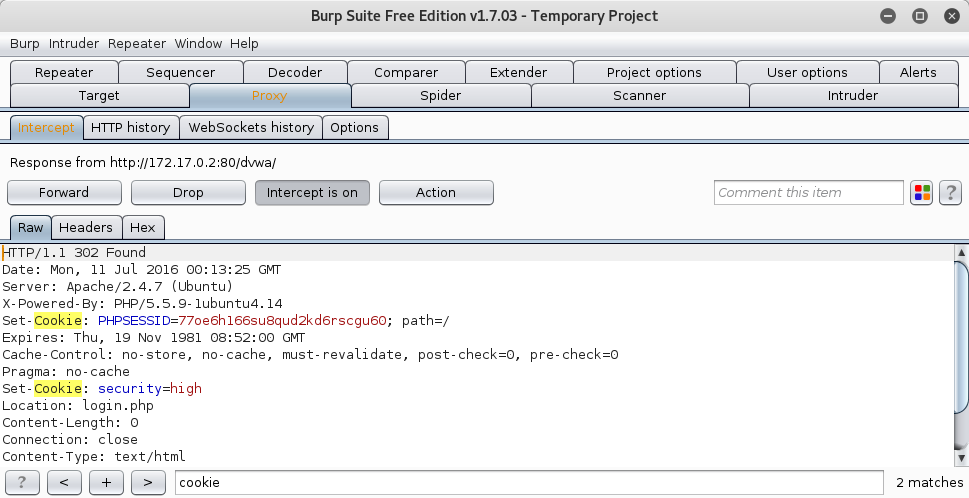Screen dimensions: 969x498
Task: Click scrollbar up arrow in response pane
Action: click(x=962, y=252)
